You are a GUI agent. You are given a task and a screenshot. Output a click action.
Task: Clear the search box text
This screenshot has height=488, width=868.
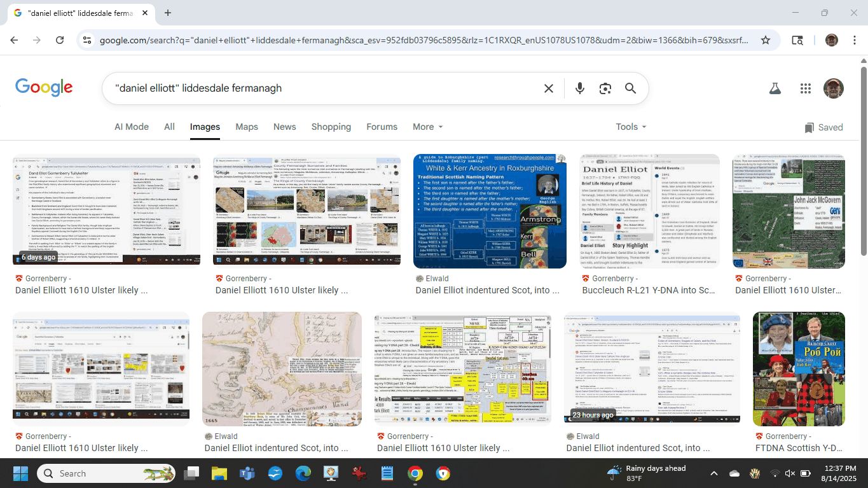[x=548, y=88]
